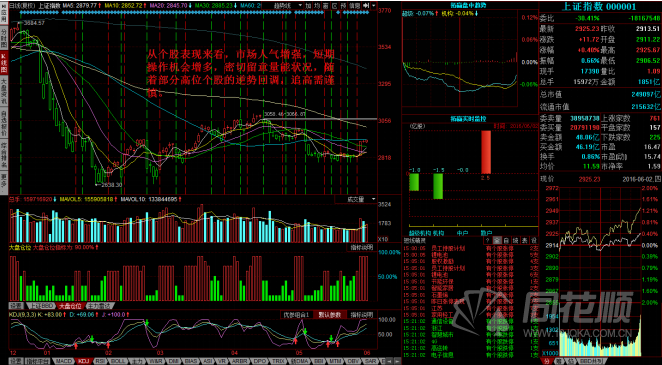Open the 成交量 volume dropdown

(x=355, y=199)
